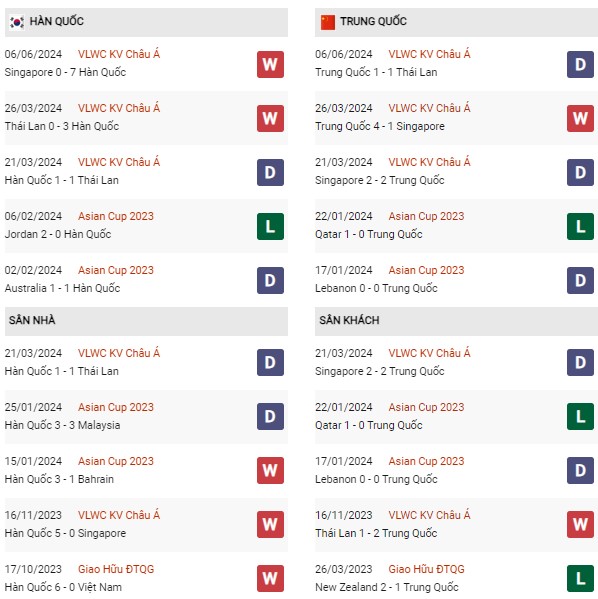Click the Australia 1 - 1 Hàn Quốc result

pyautogui.click(x=62, y=288)
